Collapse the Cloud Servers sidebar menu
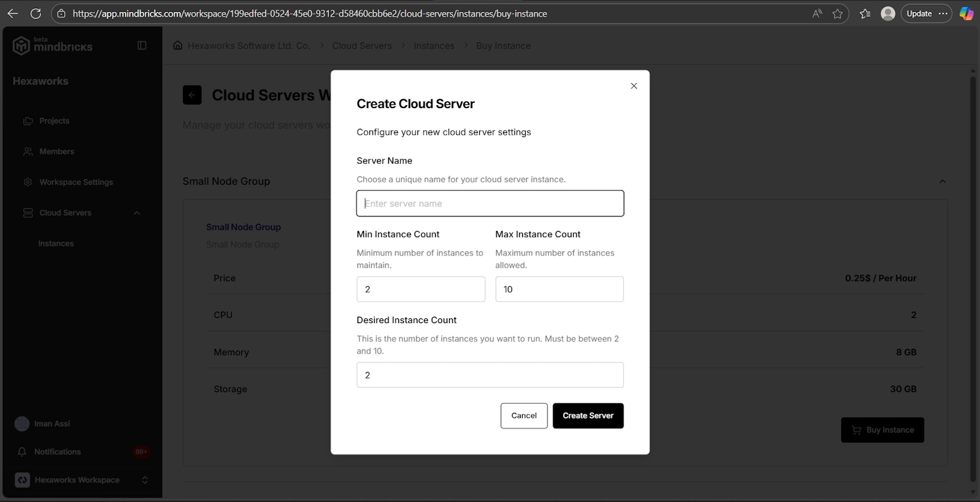The image size is (980, 502). point(137,213)
